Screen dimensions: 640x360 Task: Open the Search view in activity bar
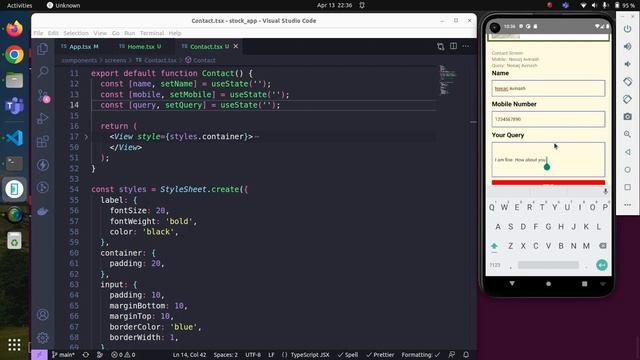pyautogui.click(x=42, y=72)
